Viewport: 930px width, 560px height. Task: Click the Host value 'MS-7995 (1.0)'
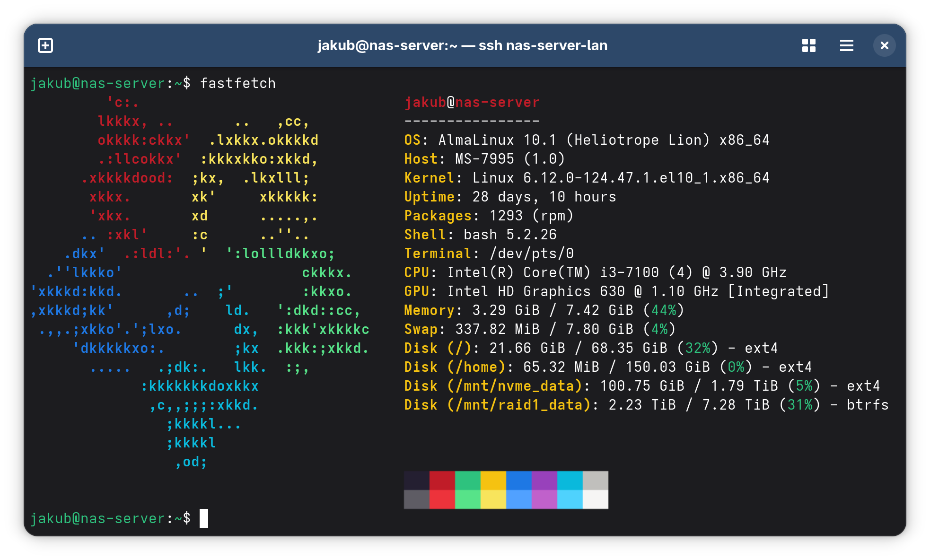pos(510,159)
